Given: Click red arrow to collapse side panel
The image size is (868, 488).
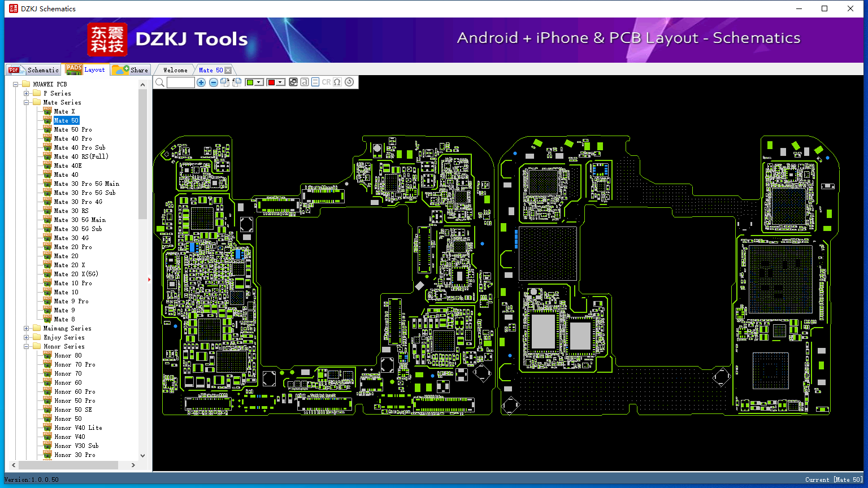Looking at the screenshot, I should coord(149,279).
